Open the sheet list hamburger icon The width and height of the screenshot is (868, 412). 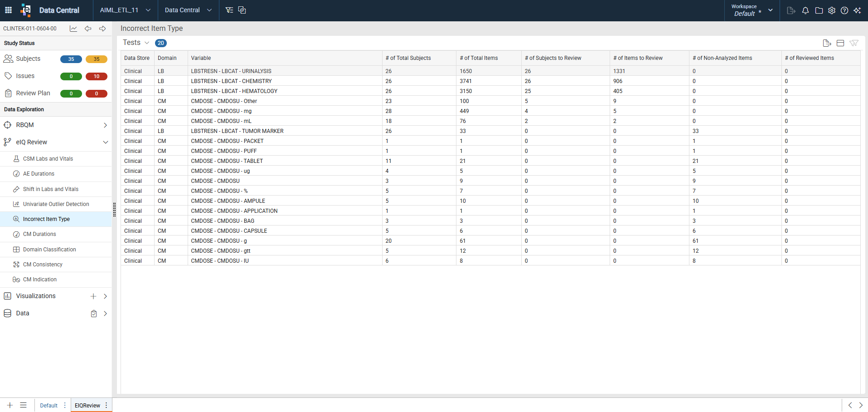pos(24,405)
